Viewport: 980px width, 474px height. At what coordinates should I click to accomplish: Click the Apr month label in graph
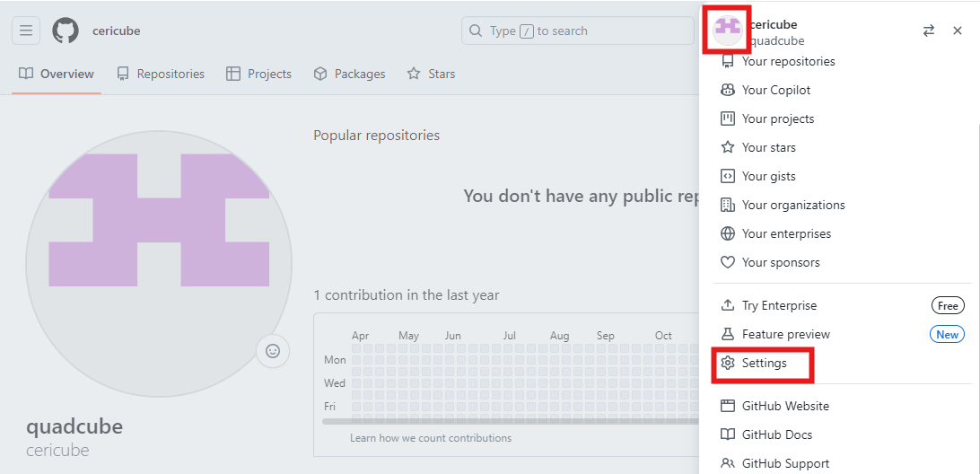coord(361,336)
